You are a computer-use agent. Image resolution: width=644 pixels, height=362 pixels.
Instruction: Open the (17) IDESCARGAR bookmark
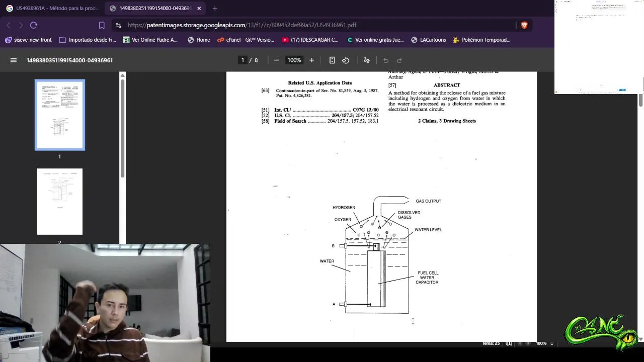[x=310, y=40]
